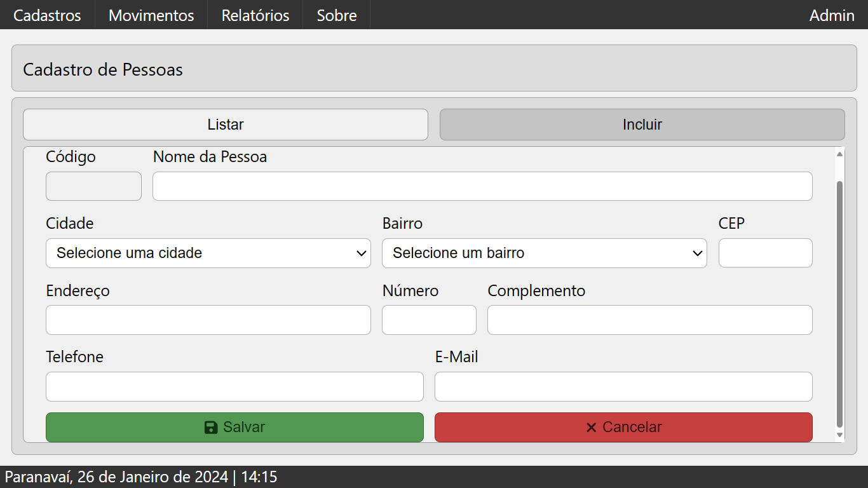Open the Movimentos menu

click(151, 15)
